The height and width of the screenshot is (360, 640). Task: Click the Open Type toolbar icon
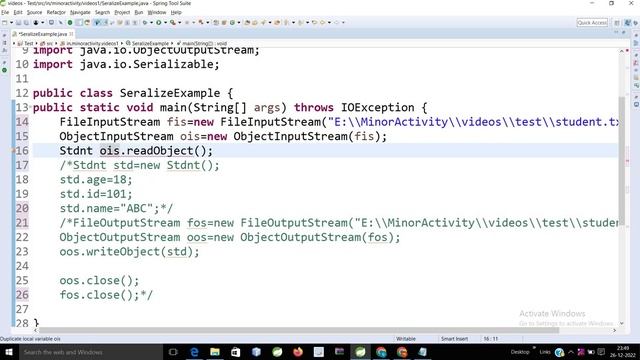coord(246,22)
